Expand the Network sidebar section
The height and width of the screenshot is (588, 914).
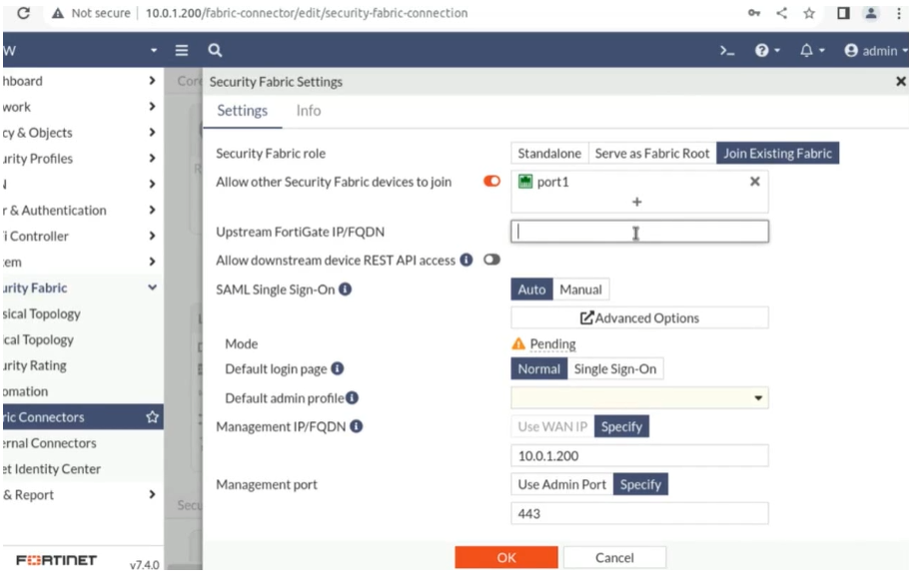[x=152, y=106]
